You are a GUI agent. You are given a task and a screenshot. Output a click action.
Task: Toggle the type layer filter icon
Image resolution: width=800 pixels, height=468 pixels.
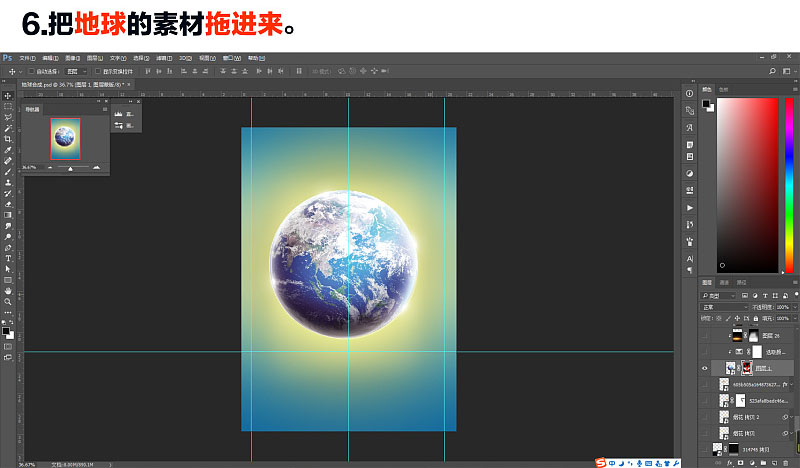point(765,295)
